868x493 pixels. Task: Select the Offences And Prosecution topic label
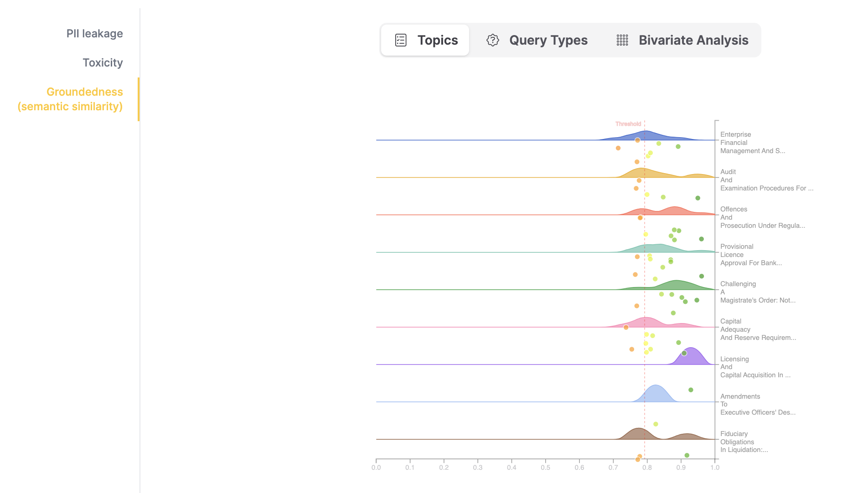pyautogui.click(x=762, y=217)
